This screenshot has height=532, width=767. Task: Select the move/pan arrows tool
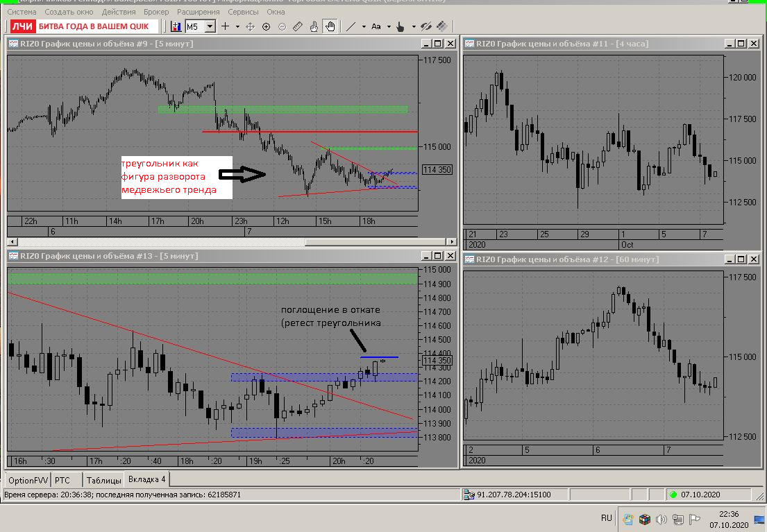point(250,26)
